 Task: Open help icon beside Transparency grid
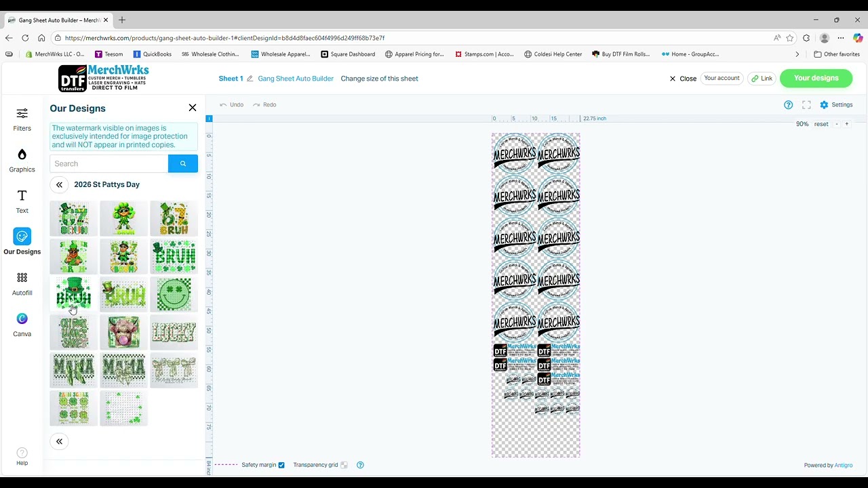[360, 465]
